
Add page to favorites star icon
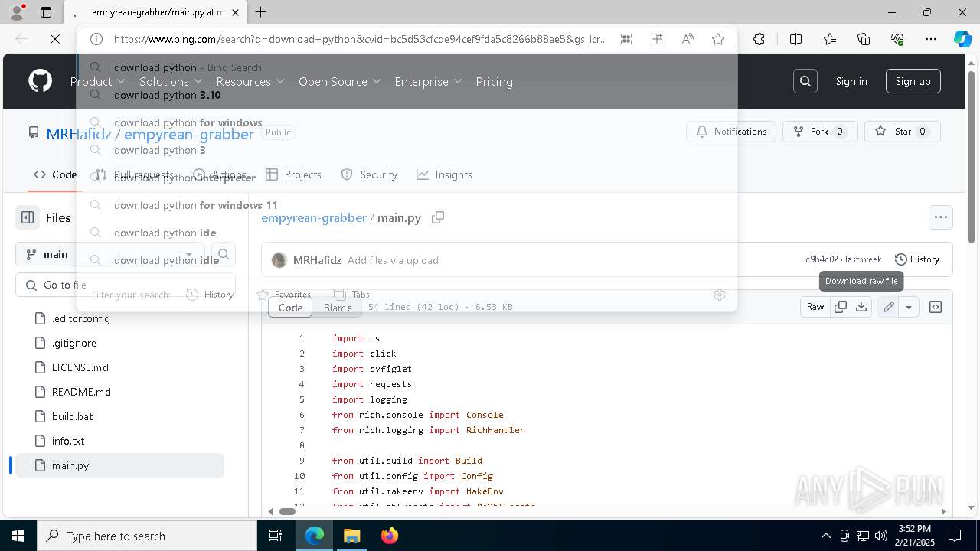point(718,39)
